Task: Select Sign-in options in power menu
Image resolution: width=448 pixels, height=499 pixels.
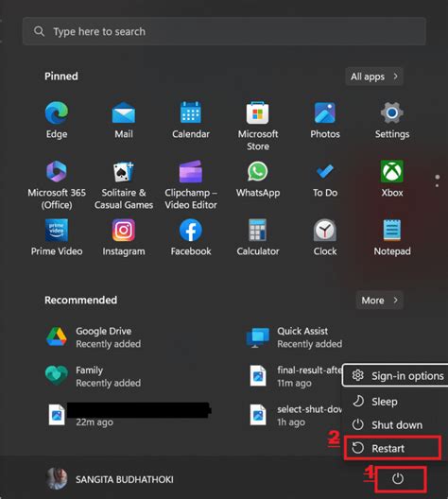Action: (395, 375)
